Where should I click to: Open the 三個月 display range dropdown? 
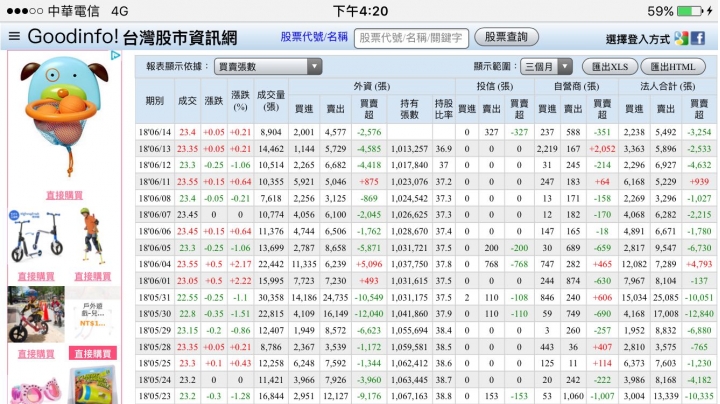(546, 67)
